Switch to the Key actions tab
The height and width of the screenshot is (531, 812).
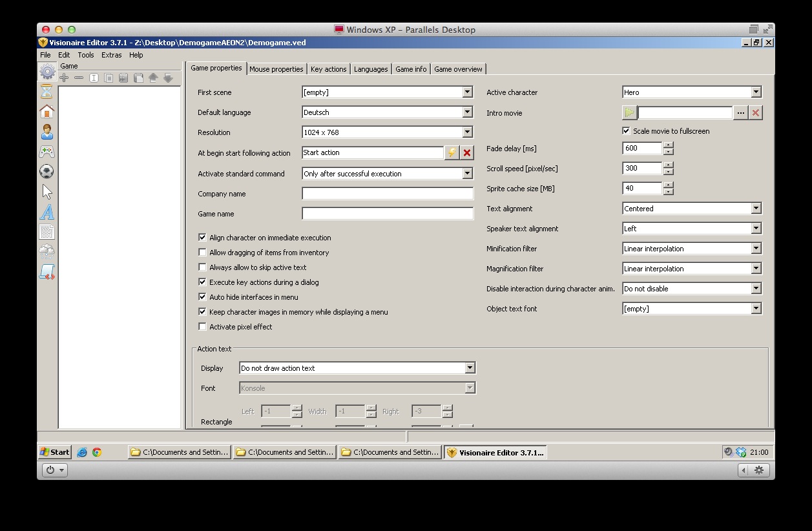(x=328, y=69)
